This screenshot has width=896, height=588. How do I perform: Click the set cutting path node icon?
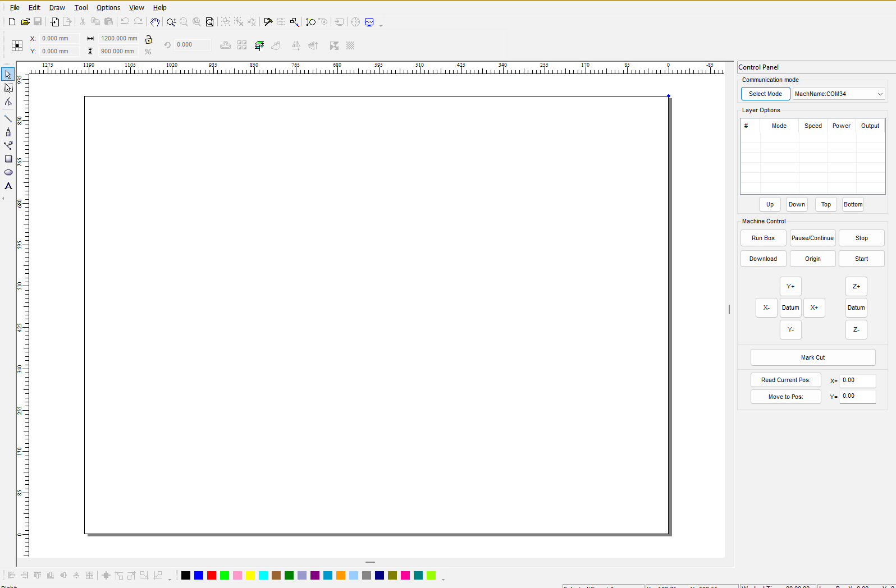pos(310,22)
